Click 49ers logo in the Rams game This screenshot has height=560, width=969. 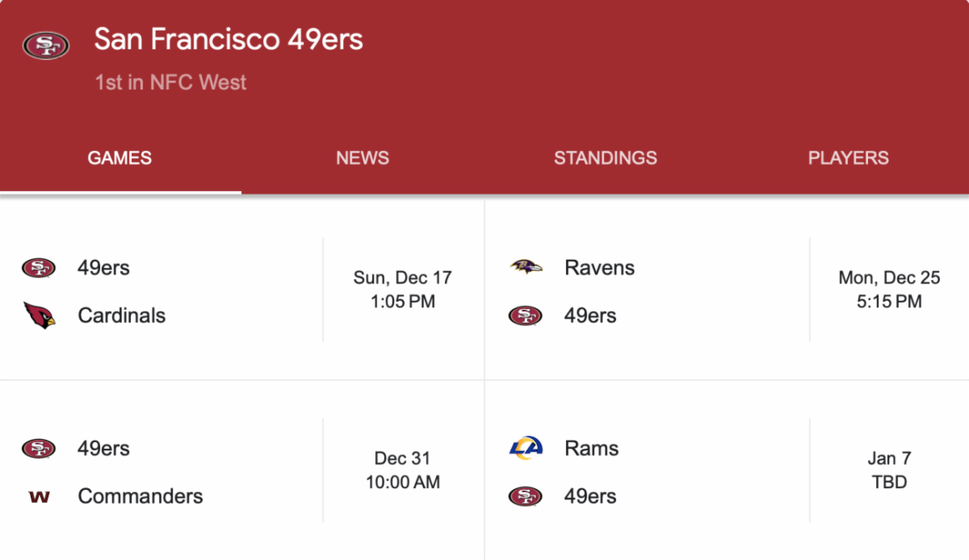[526, 496]
